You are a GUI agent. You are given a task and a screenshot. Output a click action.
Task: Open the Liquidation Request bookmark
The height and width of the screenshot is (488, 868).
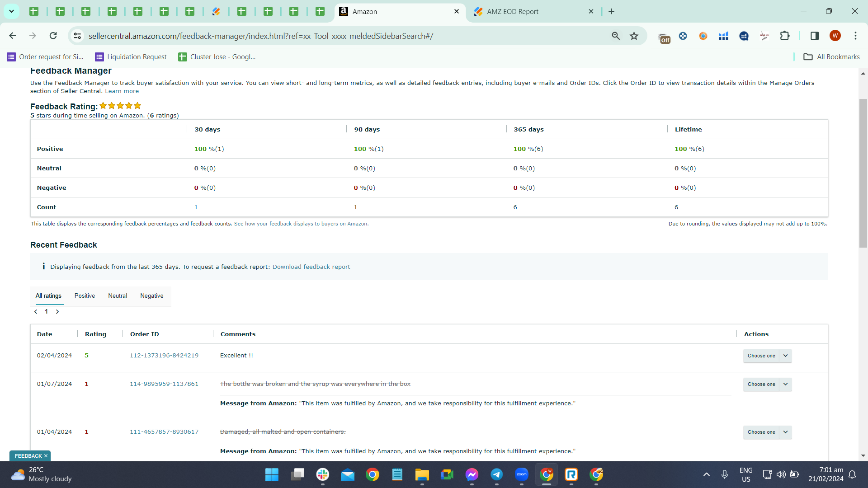click(131, 56)
